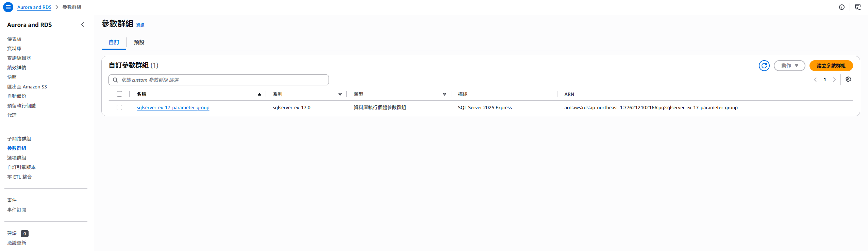The image size is (868, 251).
Task: Click the info circle icon at top right
Action: tap(842, 7)
